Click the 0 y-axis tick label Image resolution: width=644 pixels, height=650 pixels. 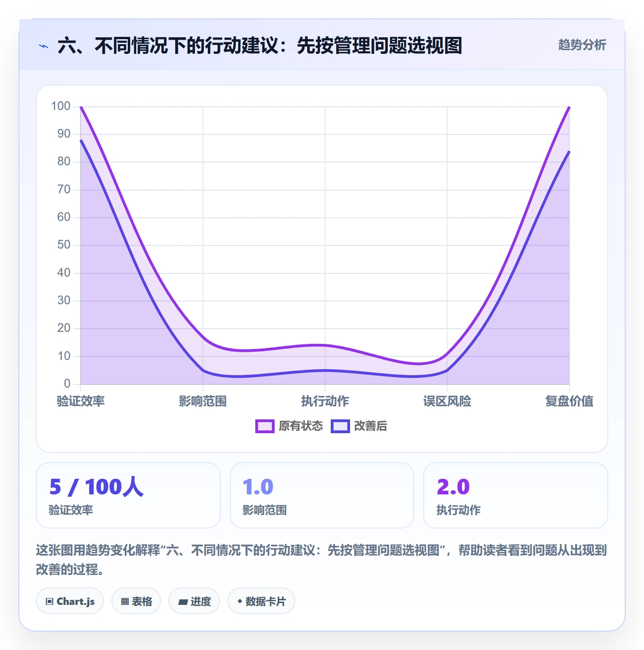67,383
